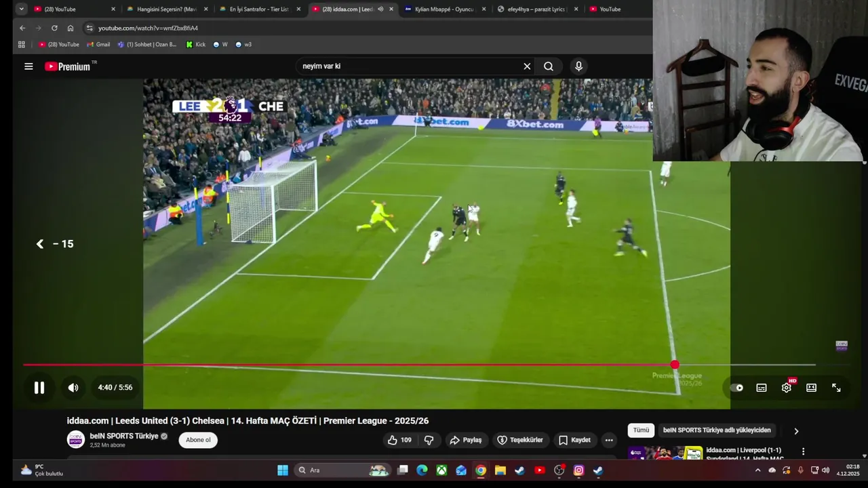Start voice search with microphone
Image resolution: width=868 pixels, height=488 pixels.
tap(578, 66)
